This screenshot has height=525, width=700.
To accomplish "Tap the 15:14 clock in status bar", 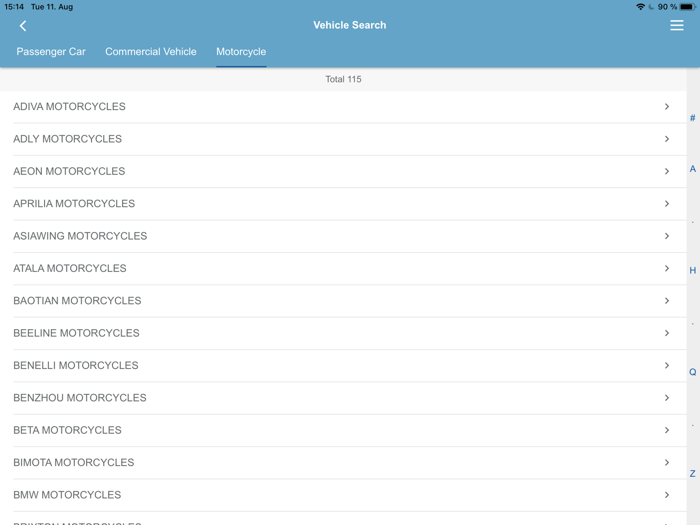I will 14,7.
